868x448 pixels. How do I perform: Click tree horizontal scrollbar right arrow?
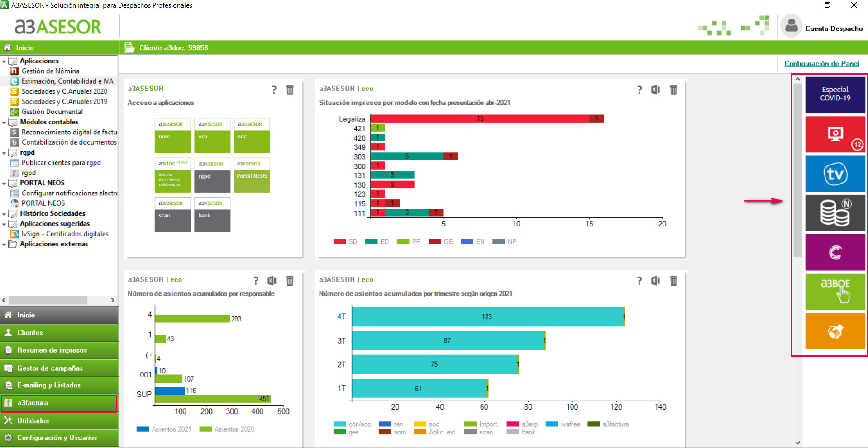[x=113, y=300]
